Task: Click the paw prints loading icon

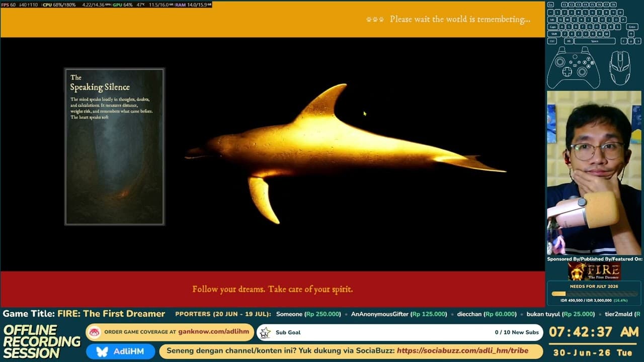Action: [x=375, y=19]
